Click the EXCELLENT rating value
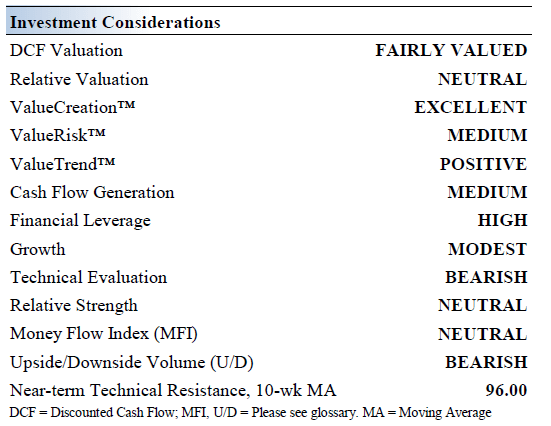The width and height of the screenshot is (551, 426). [471, 107]
